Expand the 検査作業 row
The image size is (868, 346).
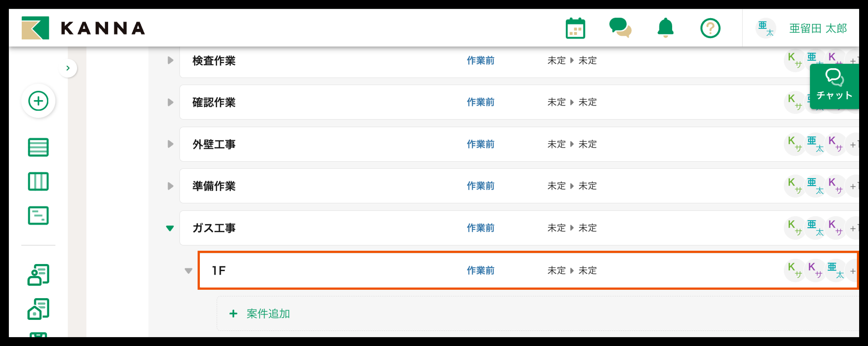point(171,61)
